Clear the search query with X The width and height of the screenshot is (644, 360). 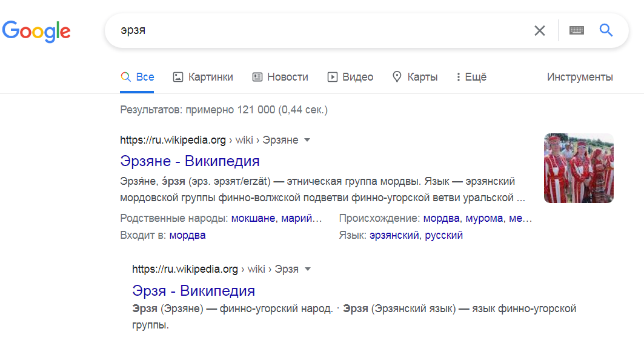point(539,30)
